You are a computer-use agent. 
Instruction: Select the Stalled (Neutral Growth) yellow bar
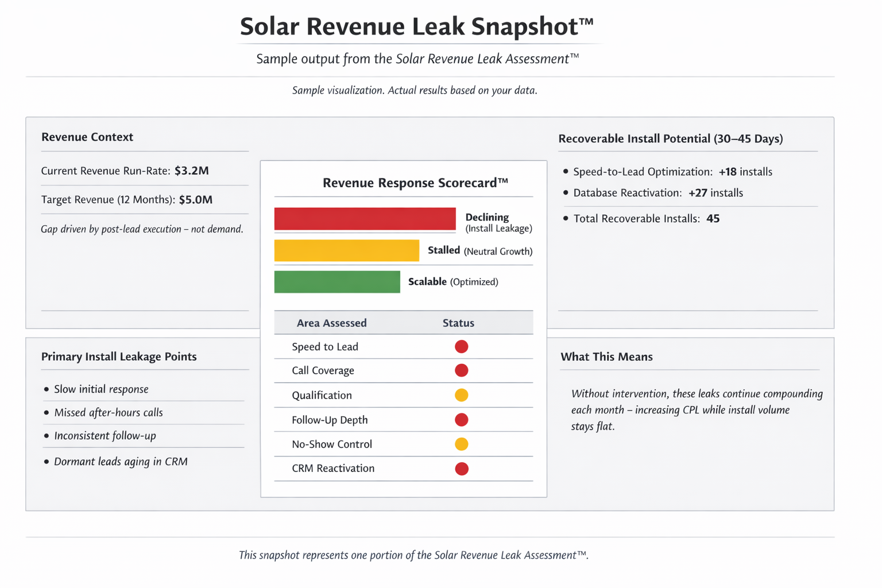[347, 250]
